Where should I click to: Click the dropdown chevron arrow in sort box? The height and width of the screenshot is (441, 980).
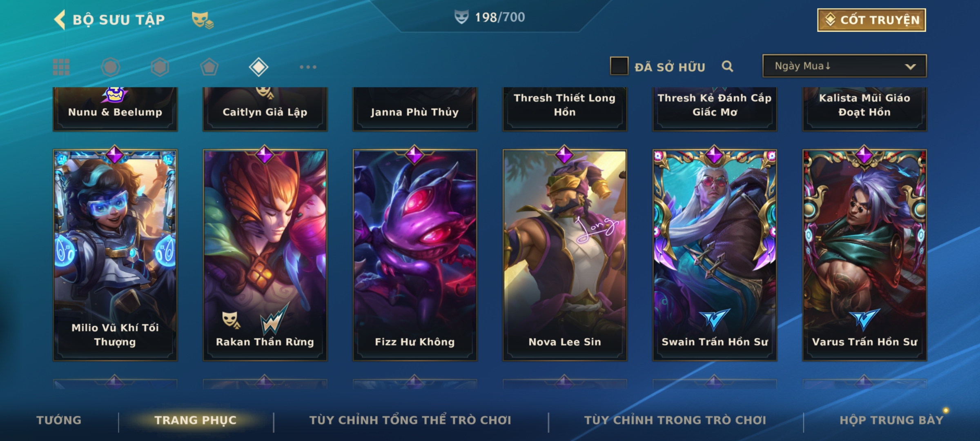click(x=910, y=67)
